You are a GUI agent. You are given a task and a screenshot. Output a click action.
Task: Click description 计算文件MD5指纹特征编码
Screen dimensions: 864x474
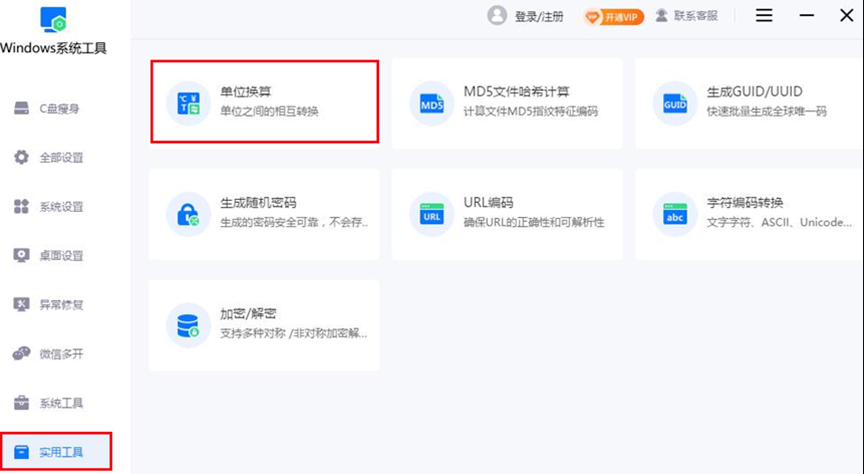click(531, 111)
